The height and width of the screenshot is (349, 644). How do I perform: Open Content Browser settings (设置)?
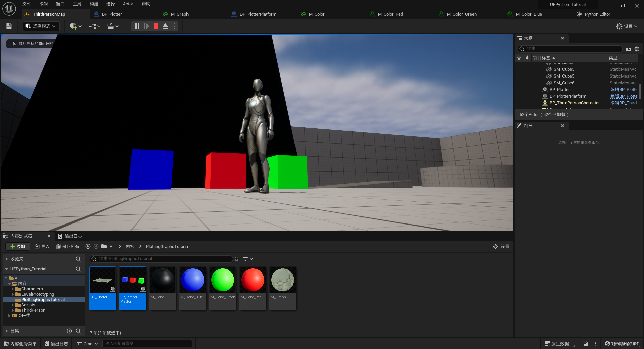coord(501,247)
